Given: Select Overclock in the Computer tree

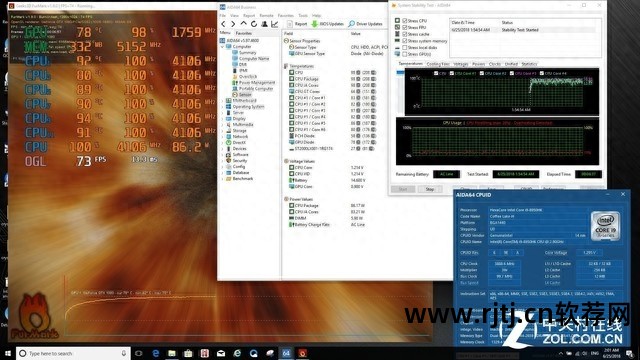Looking at the screenshot, I should (x=248, y=76).
